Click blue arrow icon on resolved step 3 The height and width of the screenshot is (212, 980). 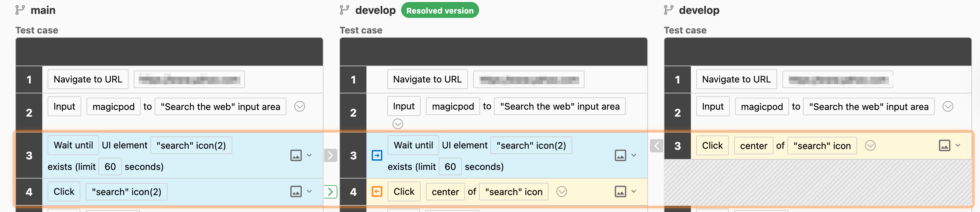(377, 156)
